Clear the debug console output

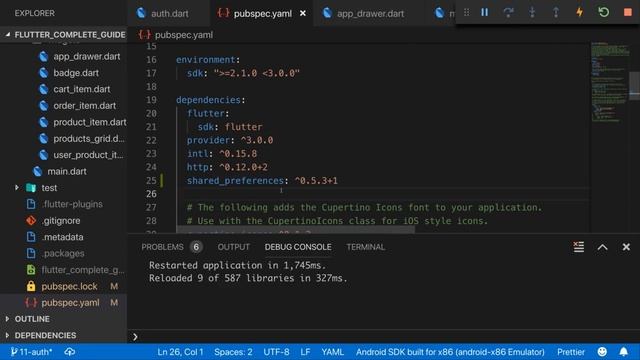tap(578, 247)
